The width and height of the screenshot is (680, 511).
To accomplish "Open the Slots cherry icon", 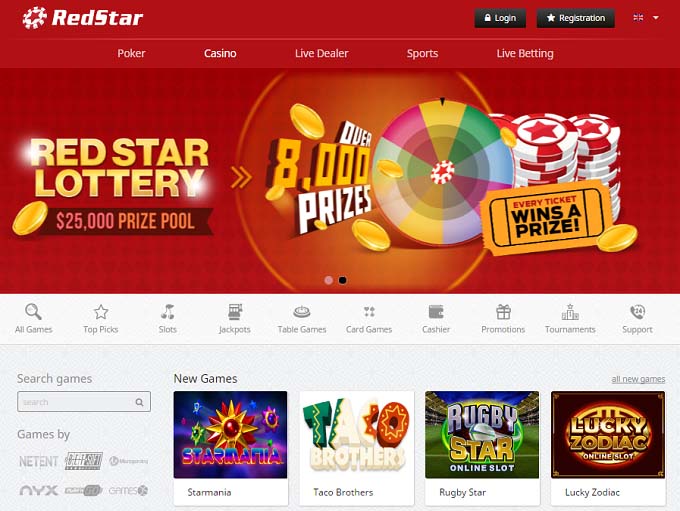I will click(167, 311).
